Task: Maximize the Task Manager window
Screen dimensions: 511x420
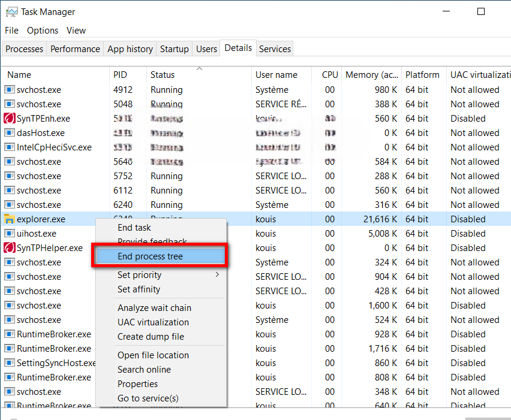Action: 480,11
